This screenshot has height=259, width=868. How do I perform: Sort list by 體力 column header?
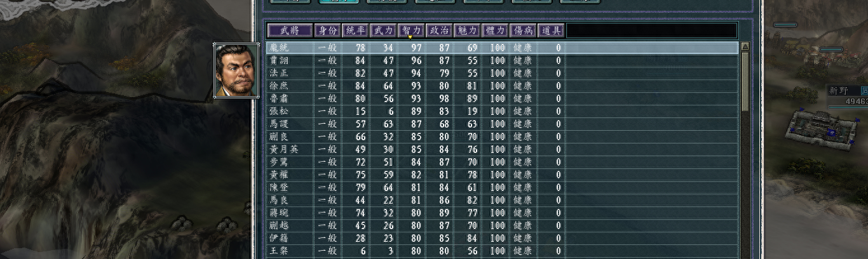point(495,30)
